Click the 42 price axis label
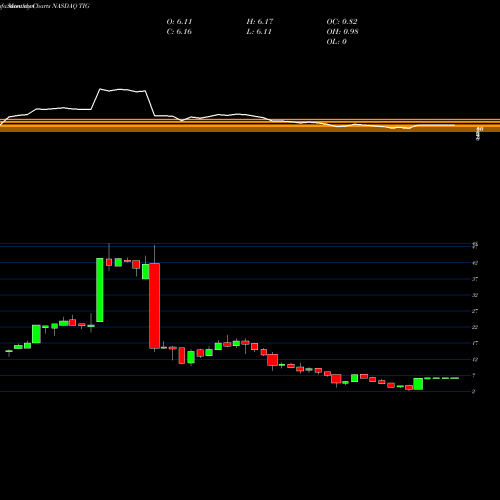 click(475, 263)
